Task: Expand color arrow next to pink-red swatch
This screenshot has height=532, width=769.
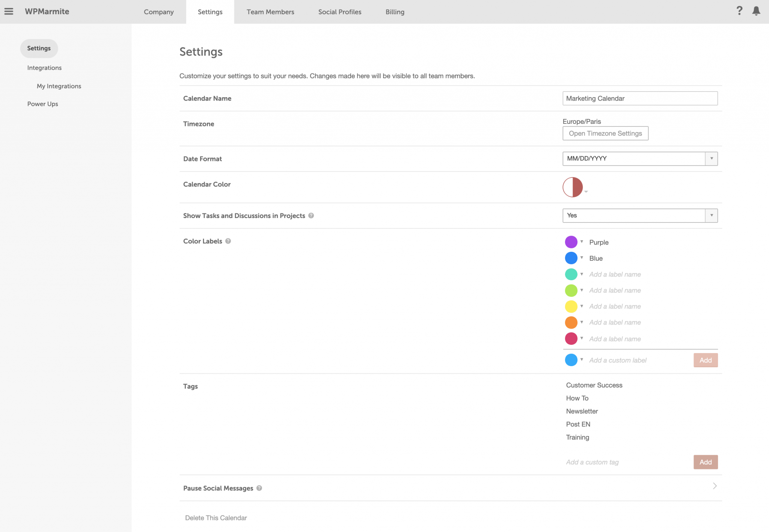Action: click(582, 338)
